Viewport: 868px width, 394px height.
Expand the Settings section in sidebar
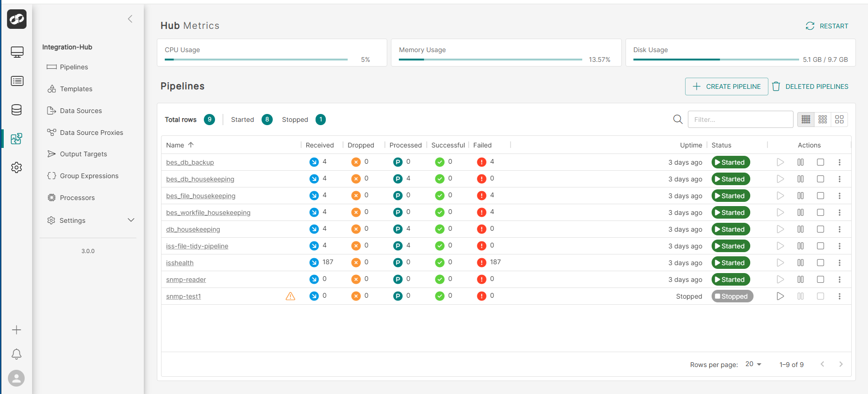point(131,220)
